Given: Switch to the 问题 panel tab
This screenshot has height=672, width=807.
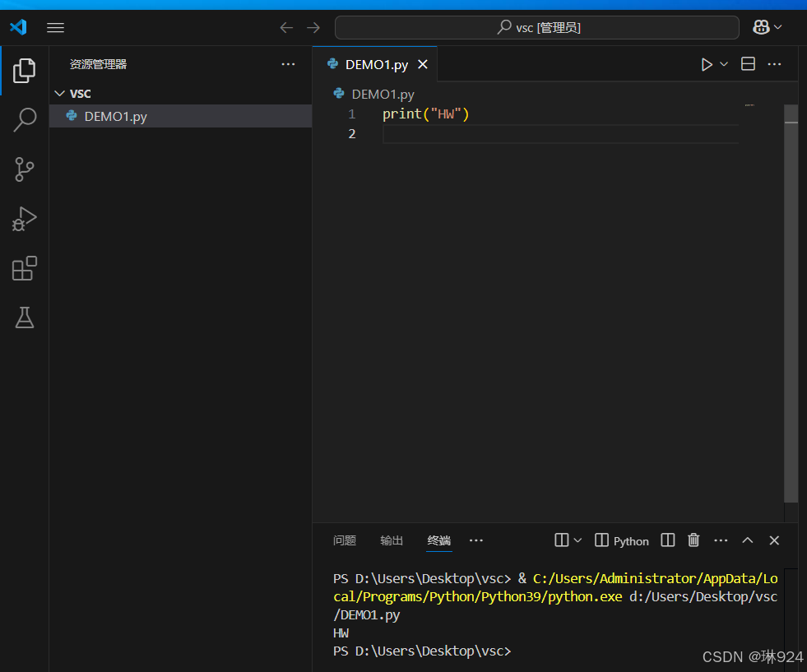Looking at the screenshot, I should coord(344,540).
